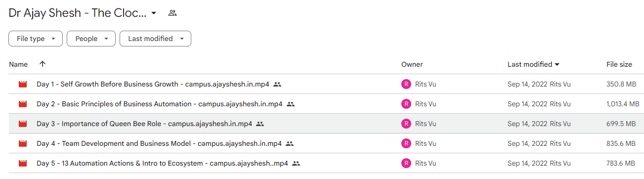The height and width of the screenshot is (179, 644).
Task: Click the shared icon next to the Day 5 file
Action: pyautogui.click(x=296, y=163)
